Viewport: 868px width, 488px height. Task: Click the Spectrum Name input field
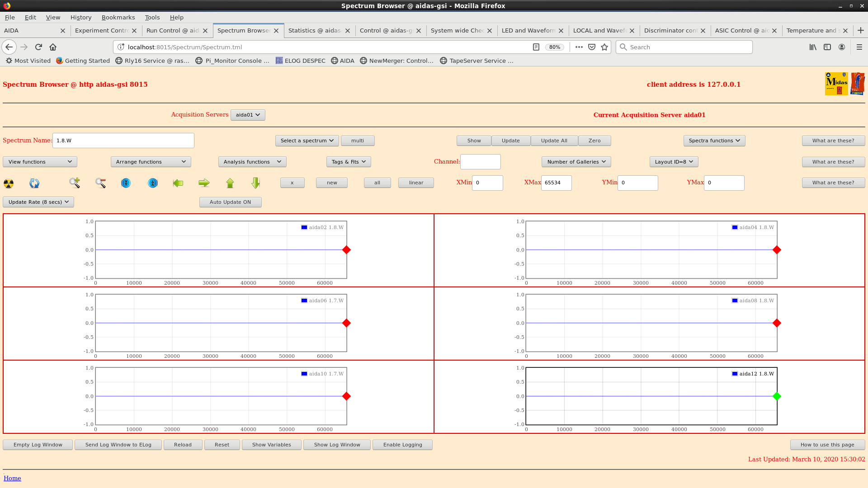(123, 141)
